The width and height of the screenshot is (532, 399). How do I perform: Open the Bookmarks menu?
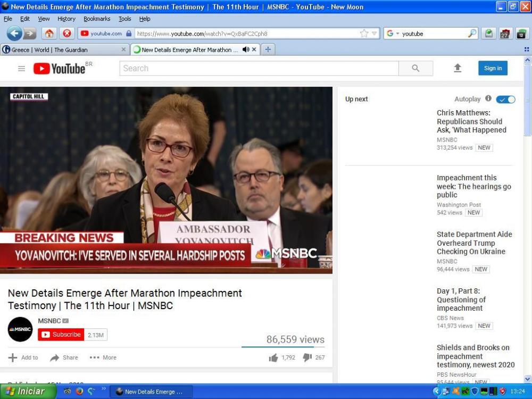96,19
